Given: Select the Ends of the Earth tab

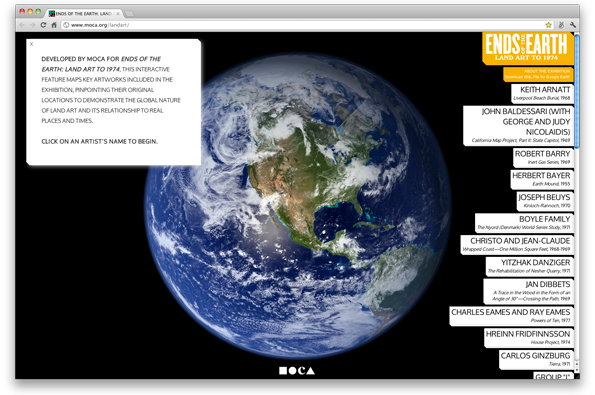Looking at the screenshot, I should 83,14.
